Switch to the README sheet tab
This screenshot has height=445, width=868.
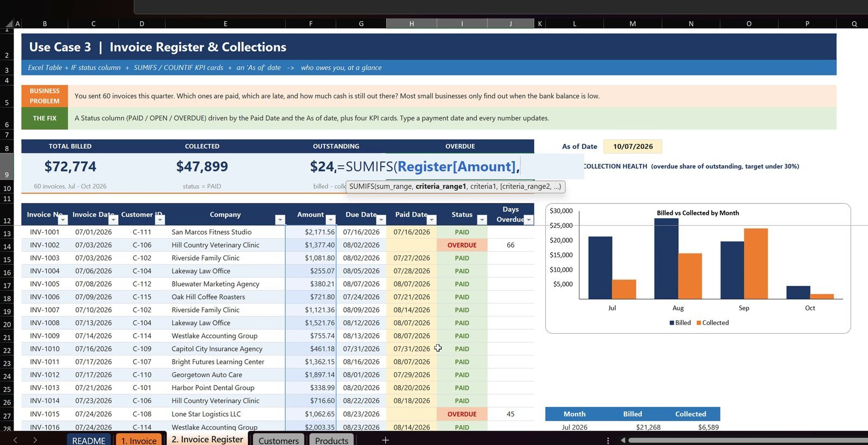click(89, 440)
